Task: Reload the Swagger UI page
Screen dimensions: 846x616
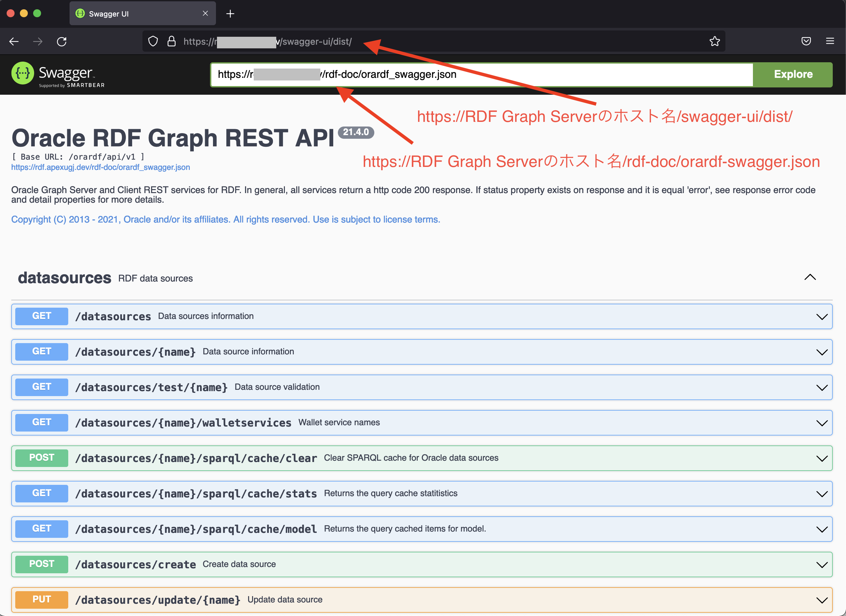Action: (x=62, y=41)
